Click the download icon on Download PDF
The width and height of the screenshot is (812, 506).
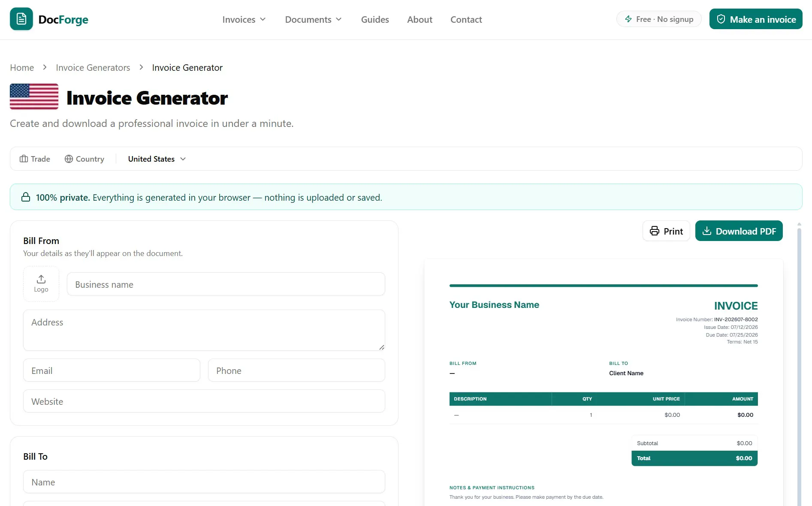(x=707, y=231)
